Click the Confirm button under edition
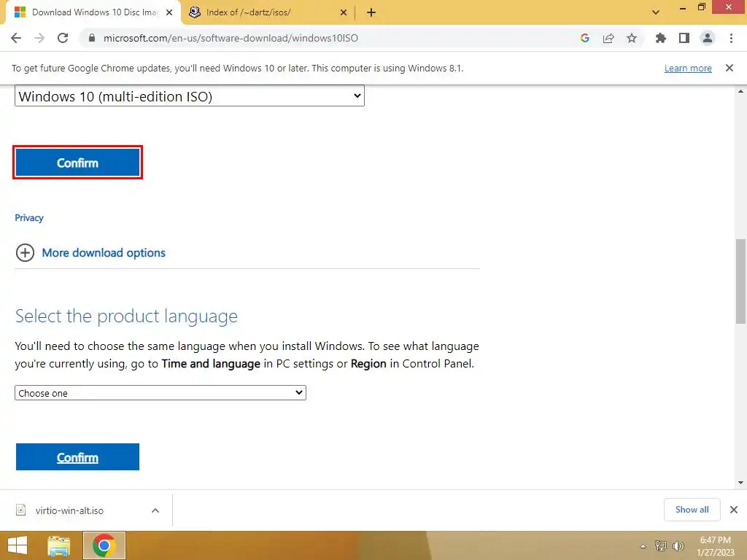 coord(77,163)
